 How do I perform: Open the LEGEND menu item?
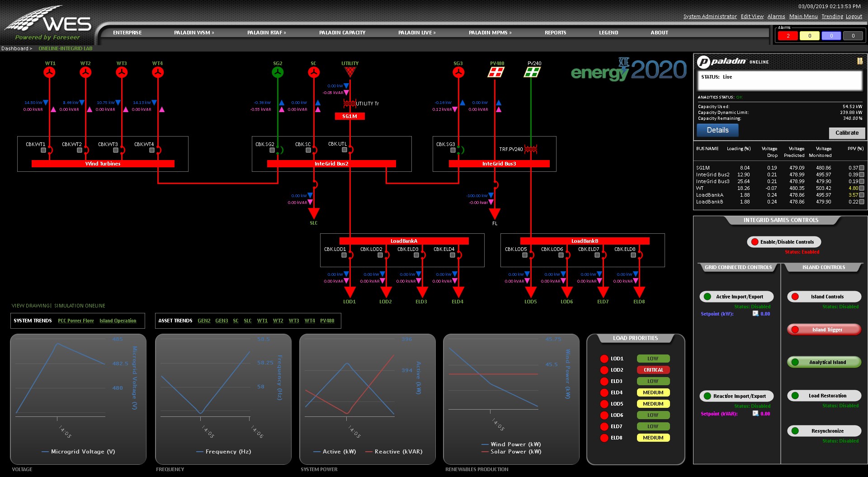tap(609, 33)
